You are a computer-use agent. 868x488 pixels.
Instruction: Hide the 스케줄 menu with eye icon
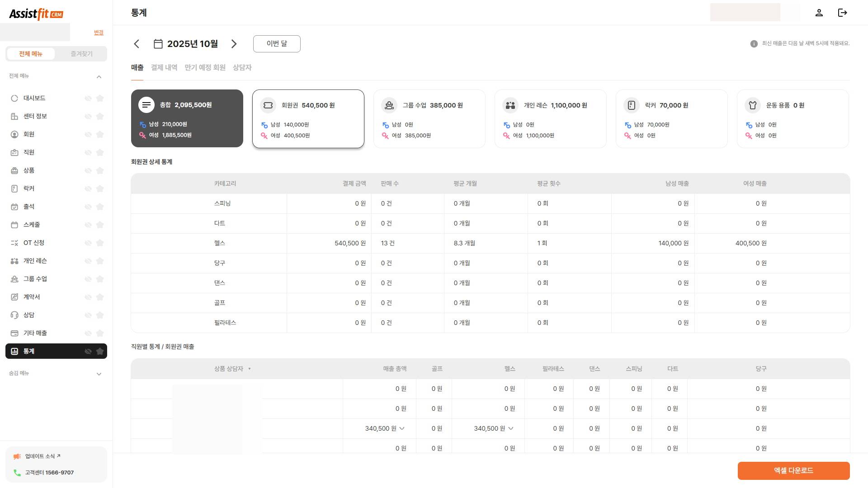pos(88,225)
